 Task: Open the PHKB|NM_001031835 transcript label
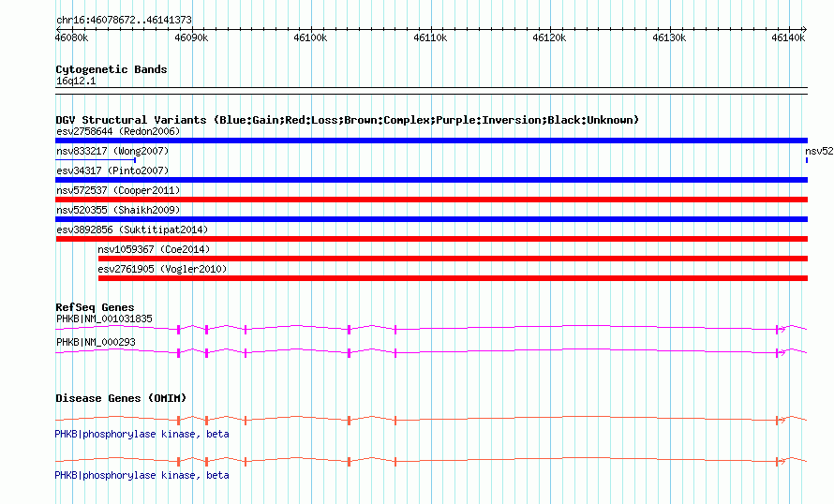(104, 319)
